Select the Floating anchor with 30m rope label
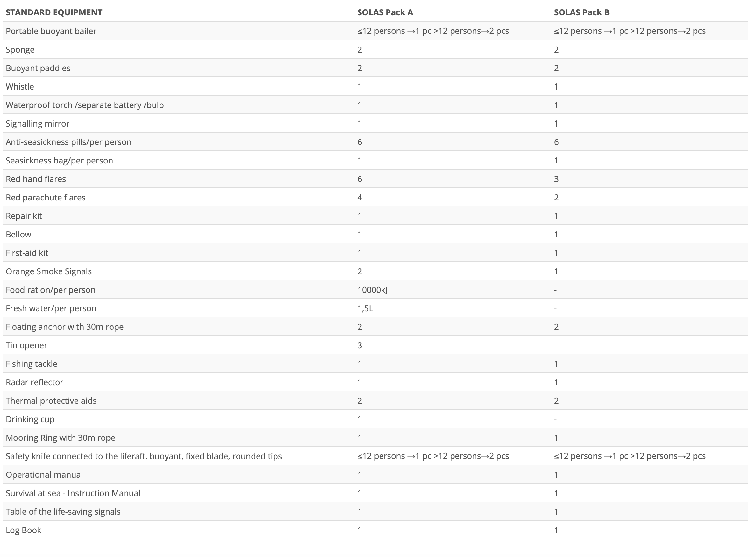The image size is (756, 557). 65,327
